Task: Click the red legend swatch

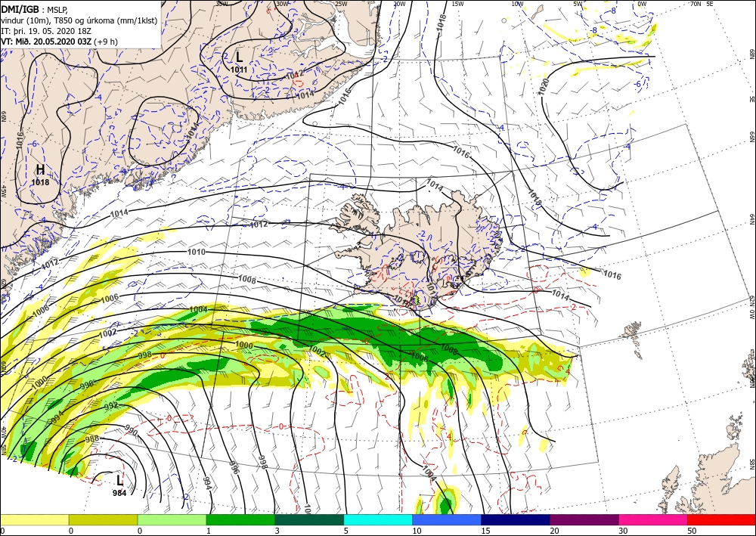Action: [x=721, y=519]
